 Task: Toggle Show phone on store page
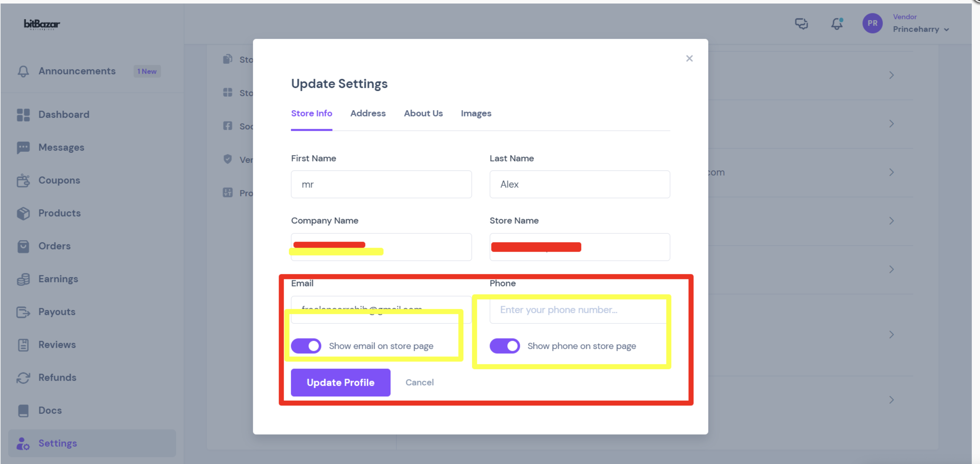504,346
